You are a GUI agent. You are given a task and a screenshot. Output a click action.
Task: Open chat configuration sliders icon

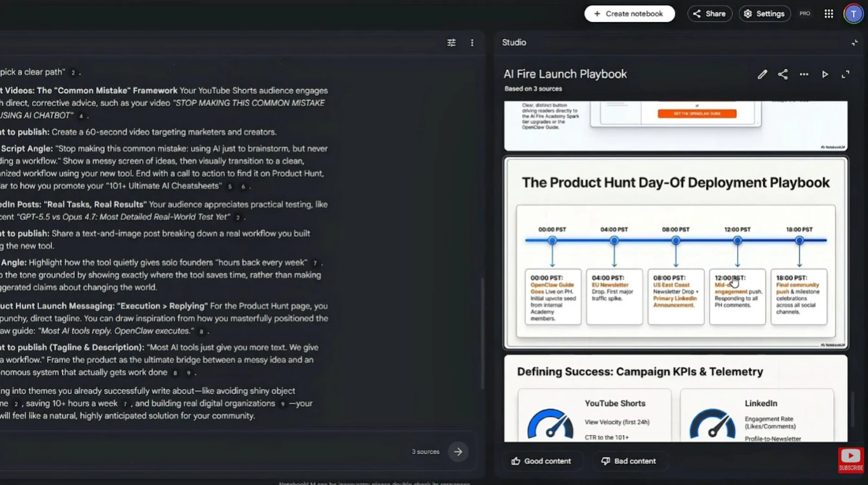coord(451,42)
